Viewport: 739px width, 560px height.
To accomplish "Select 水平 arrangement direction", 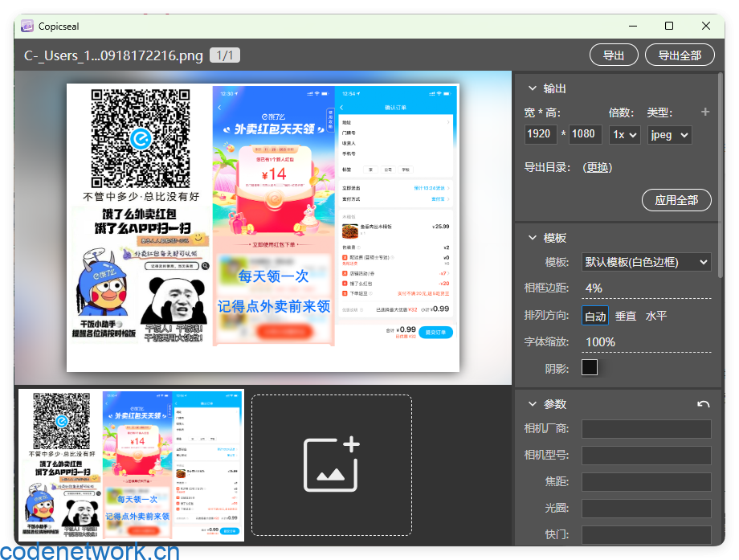I will pos(655,316).
